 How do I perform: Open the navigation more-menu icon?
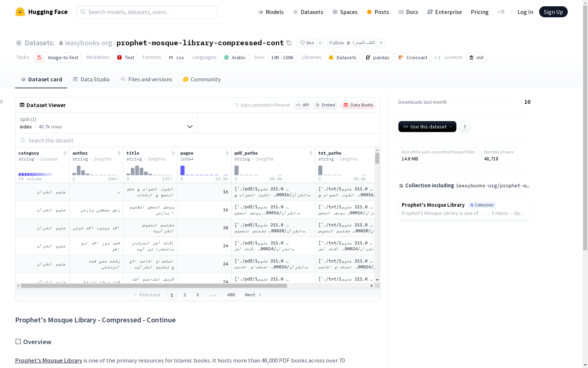click(x=501, y=12)
